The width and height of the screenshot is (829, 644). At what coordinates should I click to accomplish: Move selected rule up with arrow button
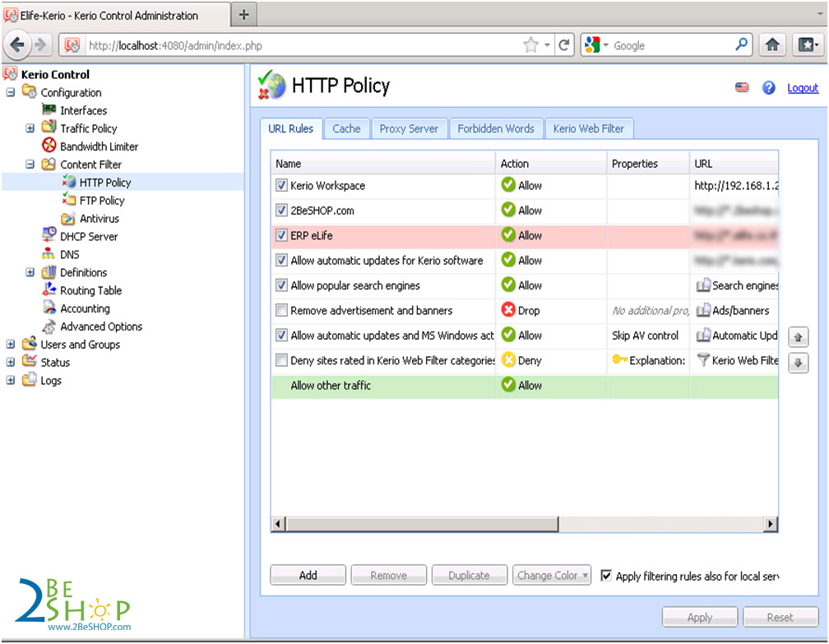click(799, 337)
